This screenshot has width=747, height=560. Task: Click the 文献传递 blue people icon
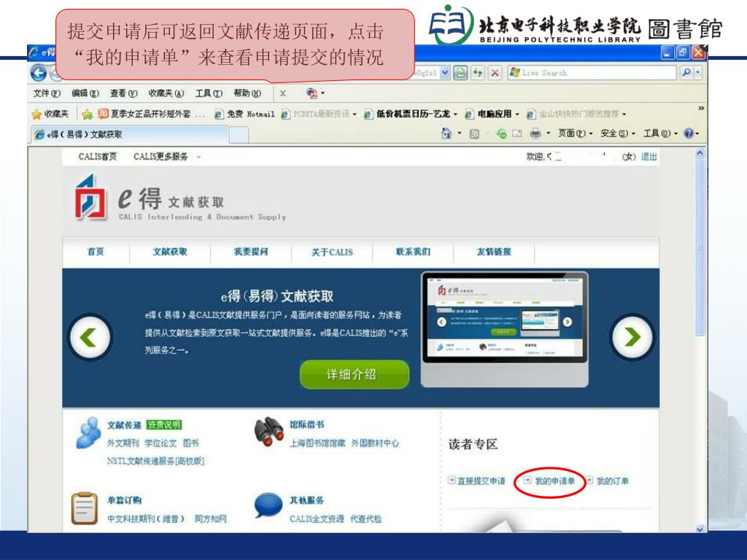pos(88,433)
